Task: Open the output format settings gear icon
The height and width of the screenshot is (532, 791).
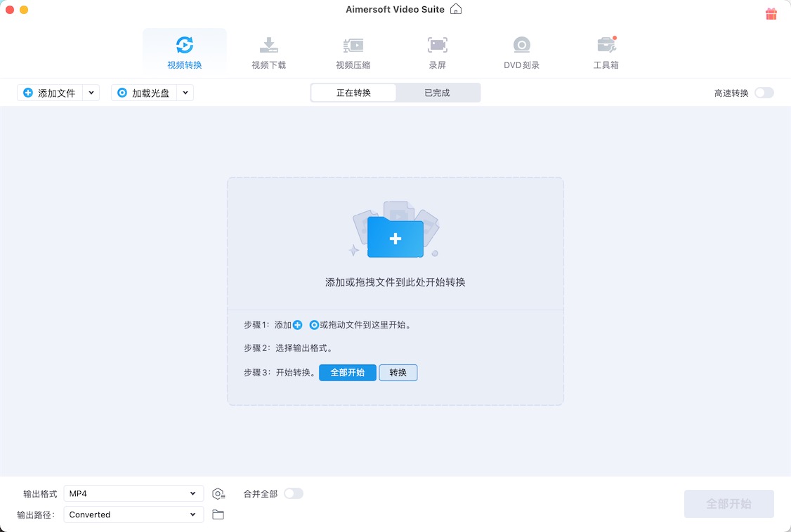Action: point(218,493)
